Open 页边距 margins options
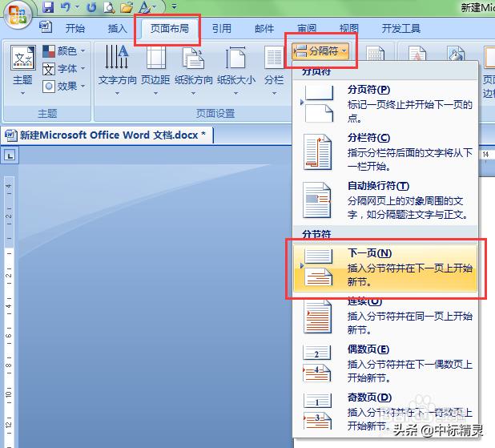 [x=155, y=58]
